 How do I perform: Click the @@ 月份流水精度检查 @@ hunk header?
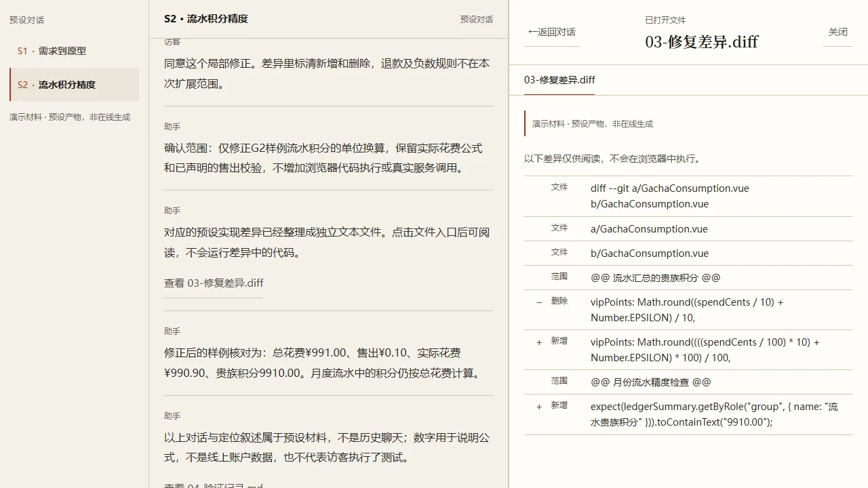pyautogui.click(x=688, y=382)
